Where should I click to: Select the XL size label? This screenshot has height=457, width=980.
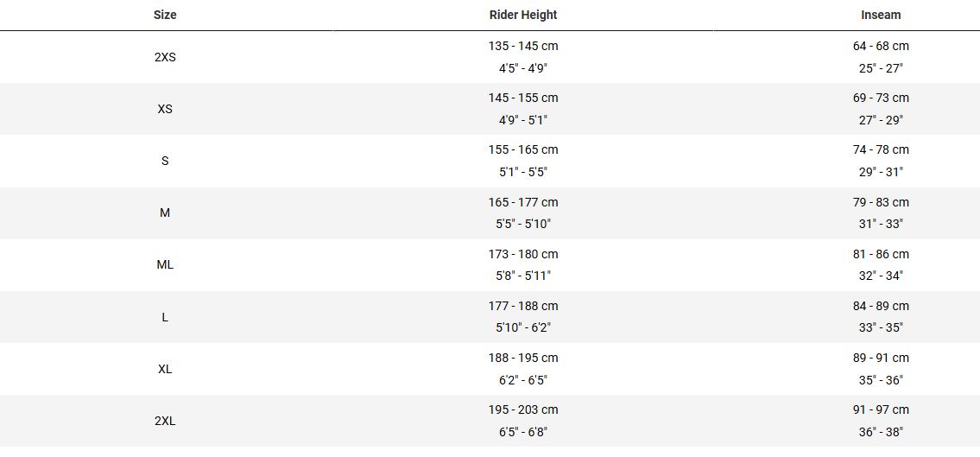click(x=165, y=369)
